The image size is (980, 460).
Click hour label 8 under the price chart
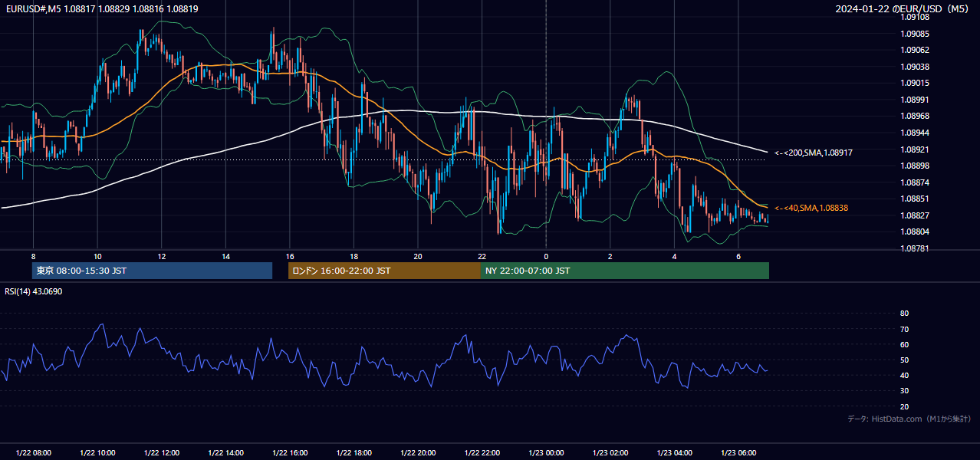coord(33,256)
